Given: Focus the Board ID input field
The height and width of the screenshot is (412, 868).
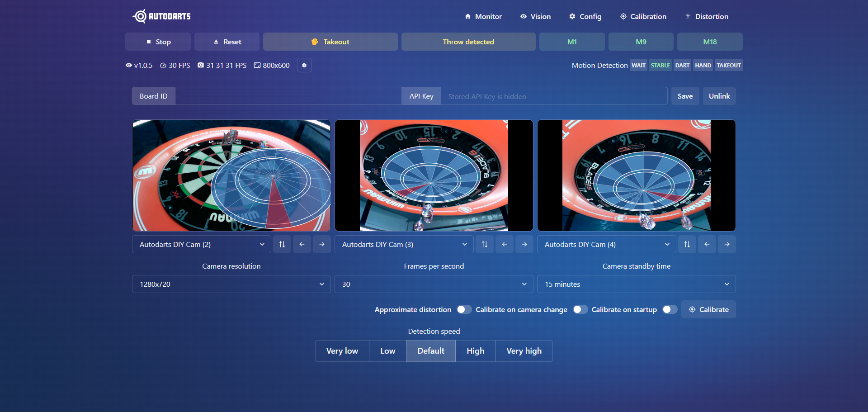Looking at the screenshot, I should click(288, 96).
